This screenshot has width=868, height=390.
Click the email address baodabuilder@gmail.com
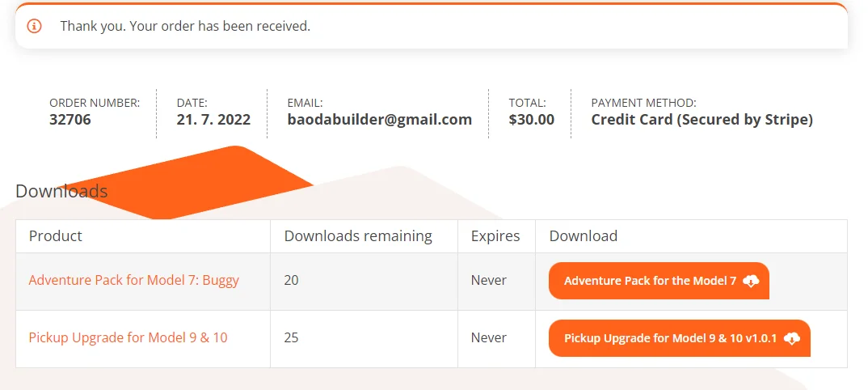tap(379, 120)
